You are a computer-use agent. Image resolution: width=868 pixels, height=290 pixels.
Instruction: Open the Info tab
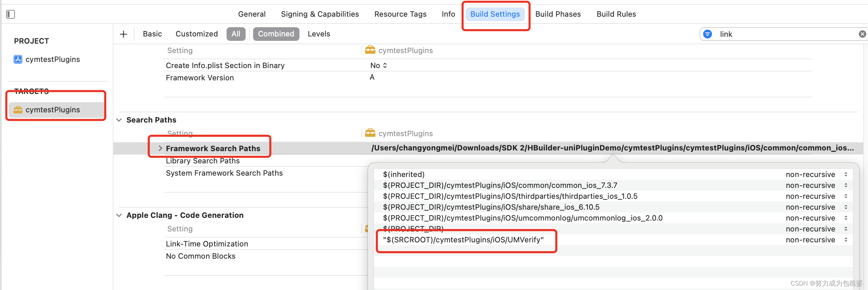448,14
